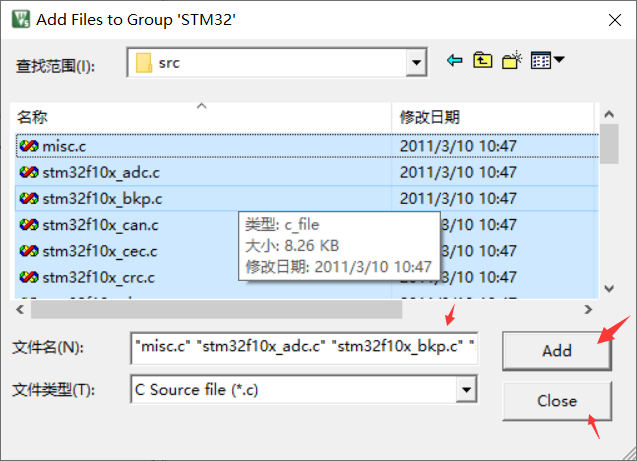This screenshot has height=461, width=637.
Task: Select the stm32f10x_crc.c file name
Action: tap(99, 277)
